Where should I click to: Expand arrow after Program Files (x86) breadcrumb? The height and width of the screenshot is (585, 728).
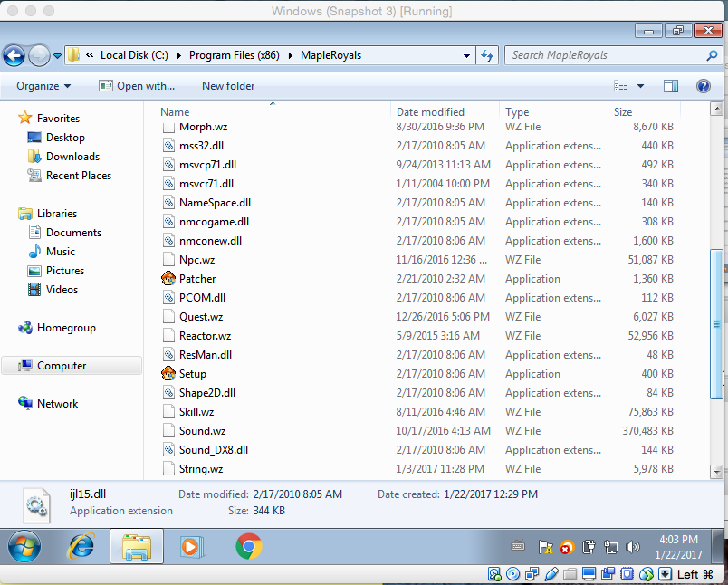tap(291, 56)
